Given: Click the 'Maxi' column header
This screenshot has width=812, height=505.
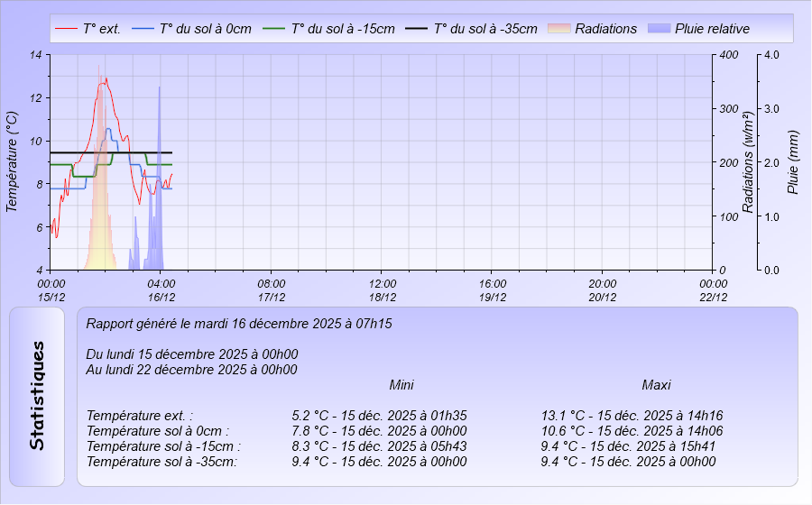Looking at the screenshot, I should coord(656,385).
